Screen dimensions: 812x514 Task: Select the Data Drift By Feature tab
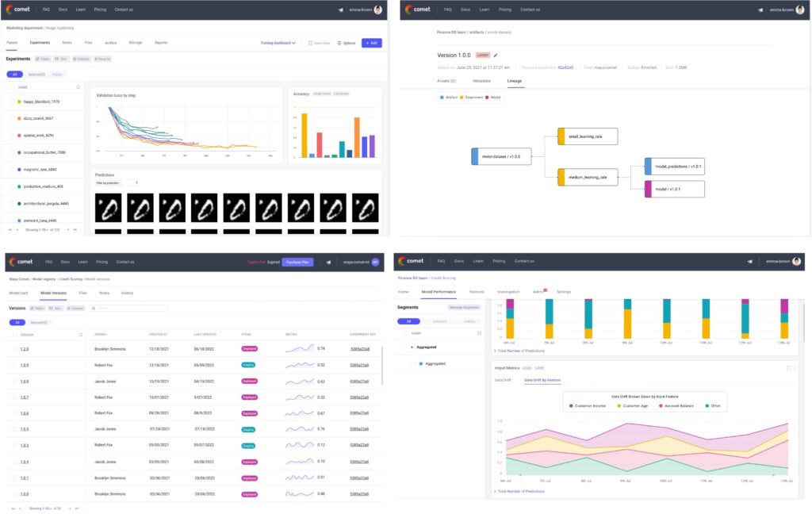(542, 380)
